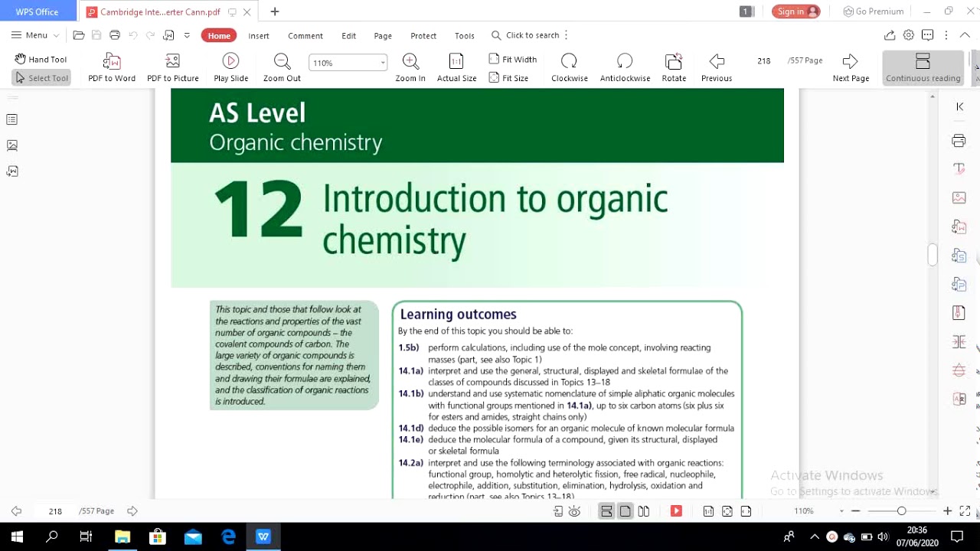Toggle Continuous reading mode in ribbon
The height and width of the screenshot is (551, 980).
tap(923, 67)
